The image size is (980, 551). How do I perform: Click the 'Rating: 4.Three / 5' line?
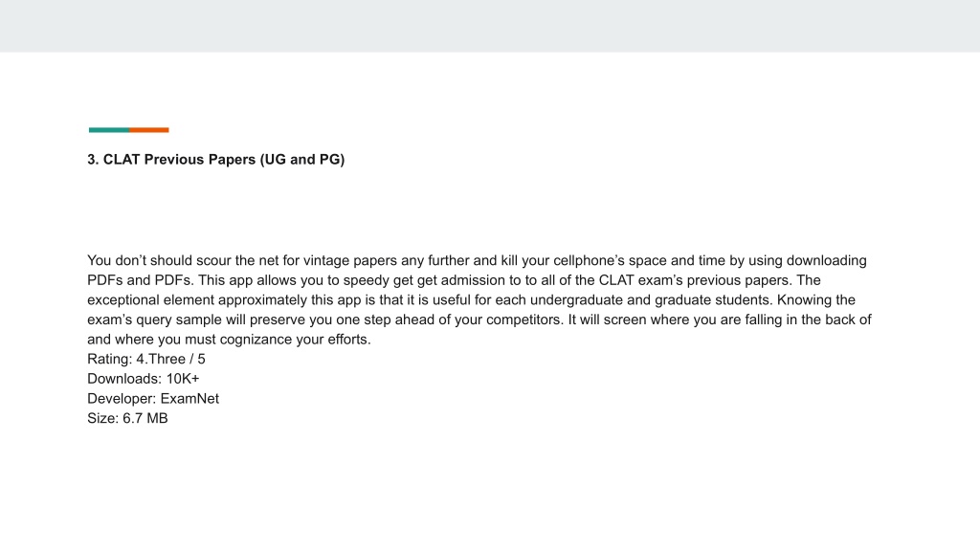tap(146, 360)
